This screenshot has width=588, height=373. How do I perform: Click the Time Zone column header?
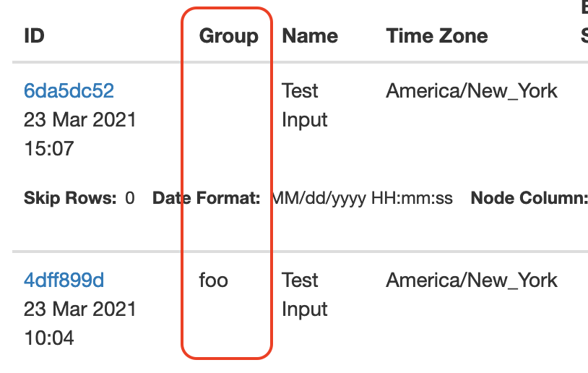[436, 35]
